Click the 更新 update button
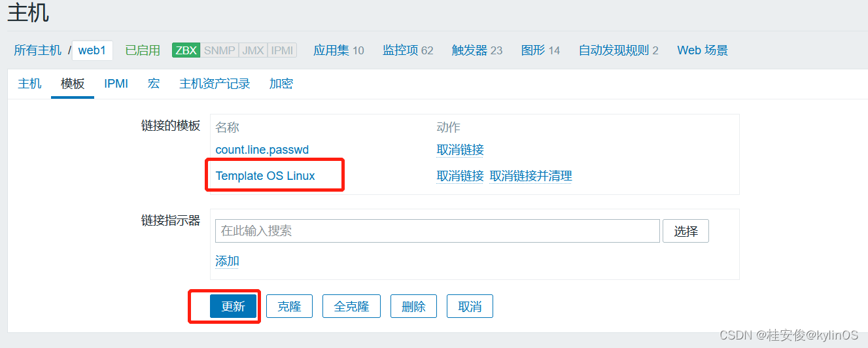This screenshot has height=348, width=868. 233,306
